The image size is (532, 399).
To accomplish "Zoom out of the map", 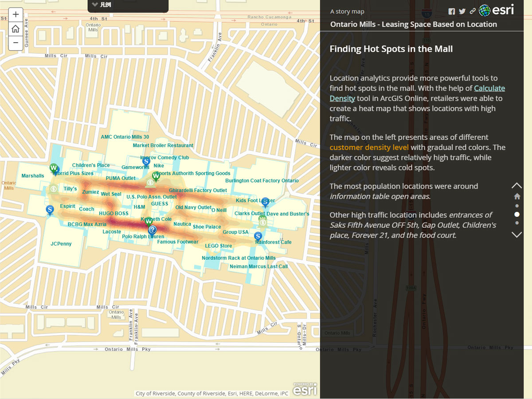I will [x=16, y=43].
